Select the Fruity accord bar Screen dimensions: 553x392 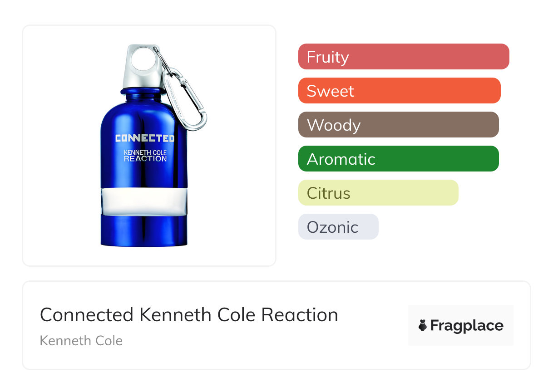pyautogui.click(x=403, y=57)
